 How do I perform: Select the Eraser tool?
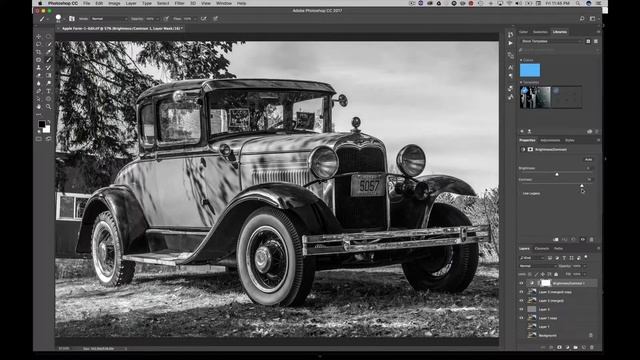click(39, 75)
